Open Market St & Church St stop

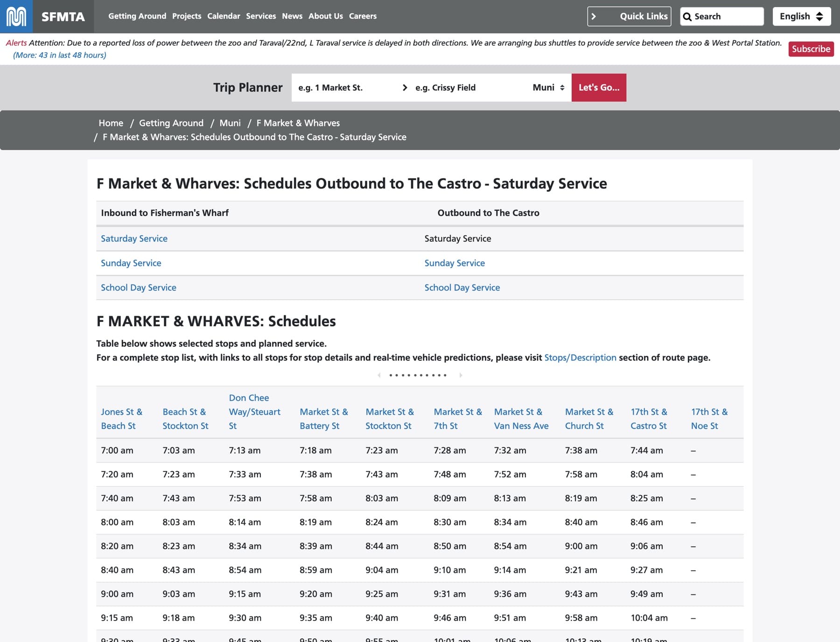[589, 419]
